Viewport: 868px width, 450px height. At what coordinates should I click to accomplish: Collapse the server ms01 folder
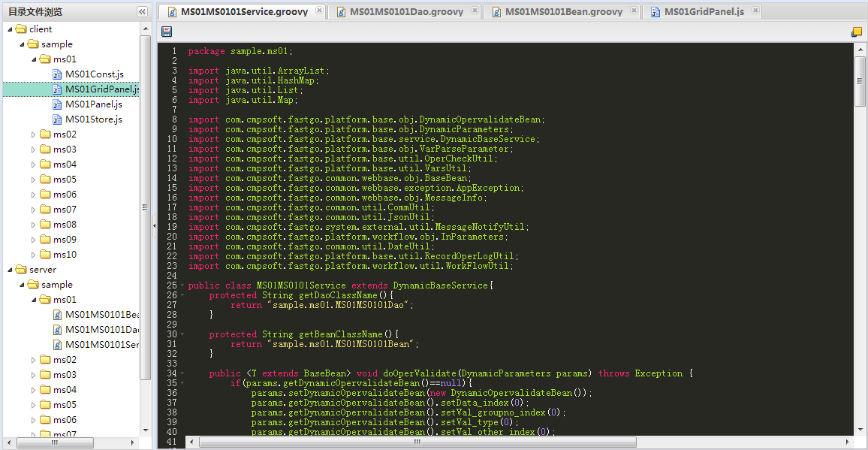(x=33, y=299)
